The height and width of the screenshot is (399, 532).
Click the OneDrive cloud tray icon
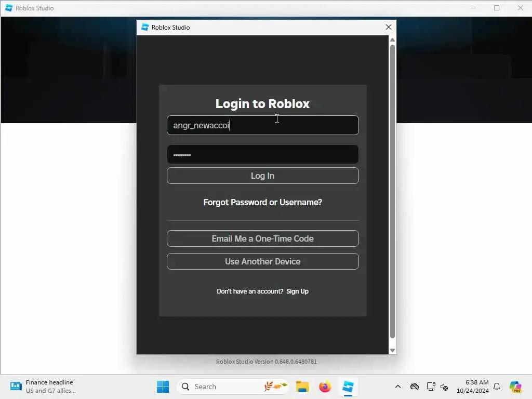tap(414, 387)
